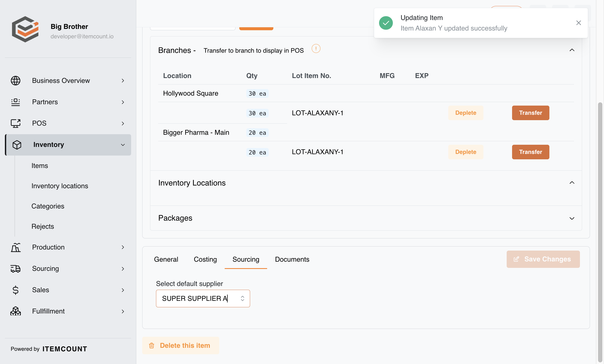Click the Partners list icon

(15, 102)
